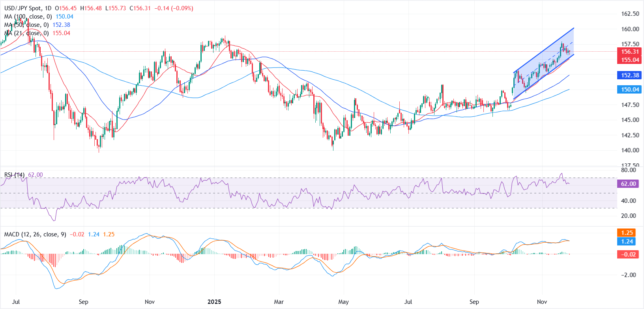Click the 156.31 current price tag
Image resolution: width=644 pixels, height=309 pixels.
click(630, 52)
